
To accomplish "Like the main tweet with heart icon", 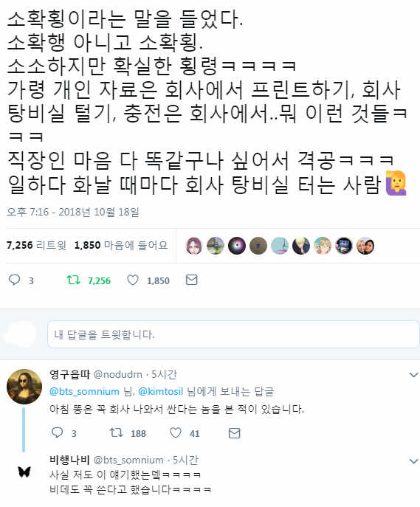I will tap(133, 280).
